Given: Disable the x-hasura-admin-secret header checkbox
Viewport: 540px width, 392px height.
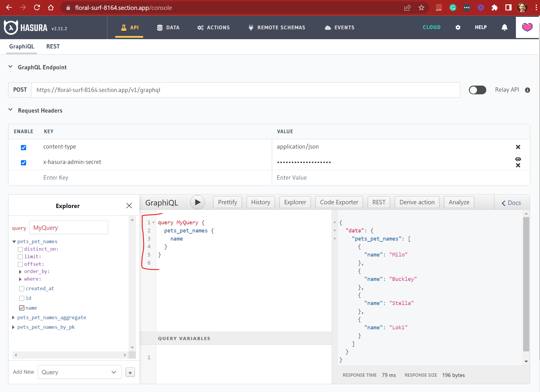Looking at the screenshot, I should 24,162.
